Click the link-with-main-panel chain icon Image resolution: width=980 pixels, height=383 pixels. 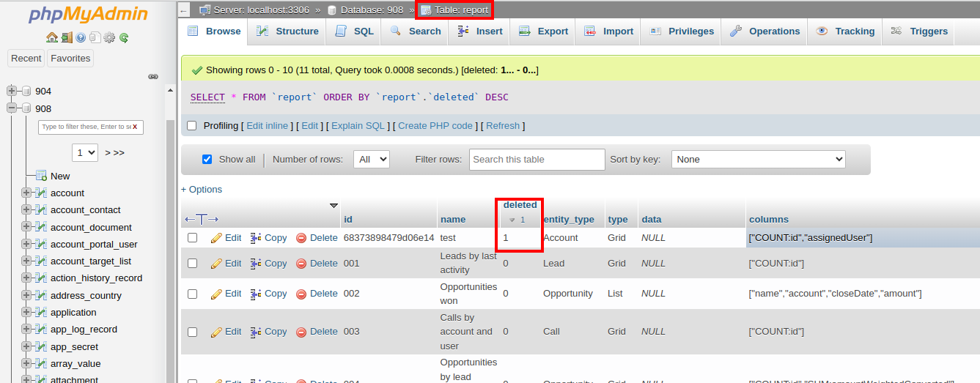point(153,76)
